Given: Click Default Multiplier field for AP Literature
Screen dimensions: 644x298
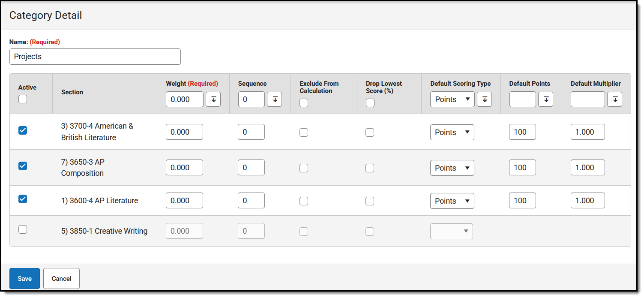Looking at the screenshot, I should tap(587, 201).
